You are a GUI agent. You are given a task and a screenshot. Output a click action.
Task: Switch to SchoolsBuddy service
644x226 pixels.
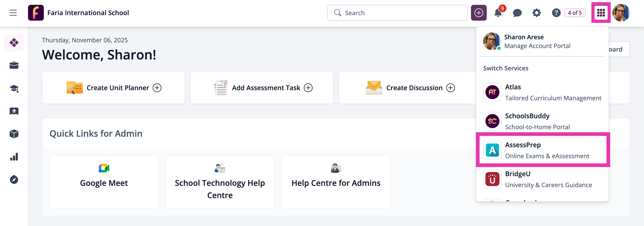542,121
